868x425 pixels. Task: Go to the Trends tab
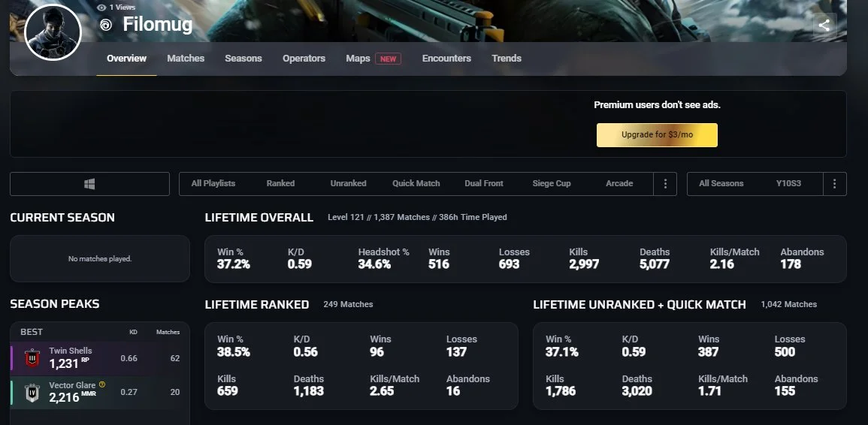(507, 59)
